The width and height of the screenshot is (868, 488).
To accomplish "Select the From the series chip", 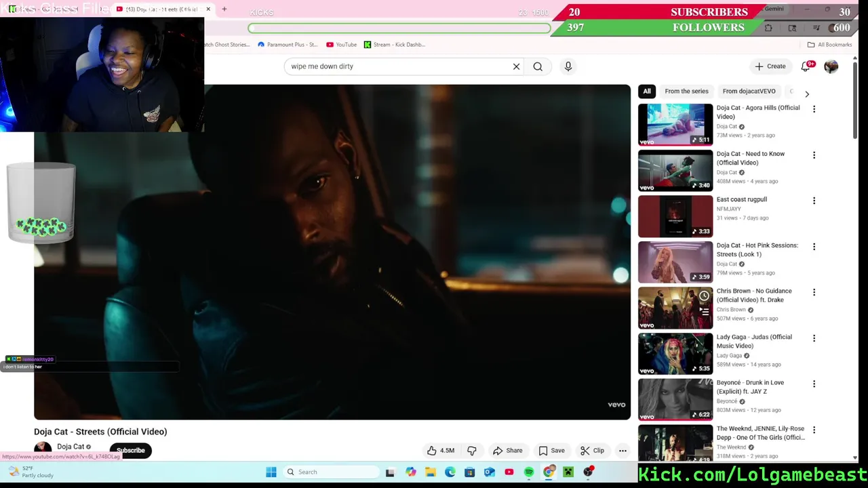I will tap(686, 91).
